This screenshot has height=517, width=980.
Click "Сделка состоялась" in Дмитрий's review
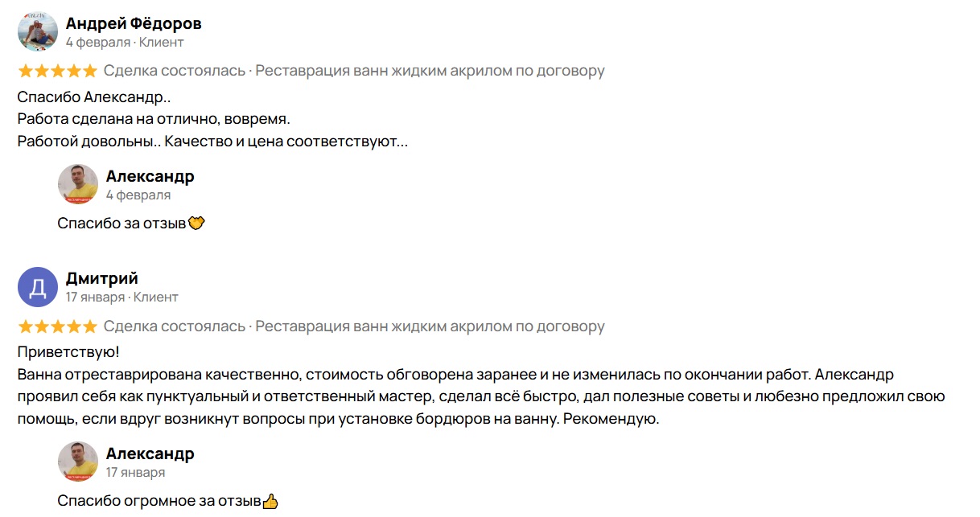coord(175,326)
